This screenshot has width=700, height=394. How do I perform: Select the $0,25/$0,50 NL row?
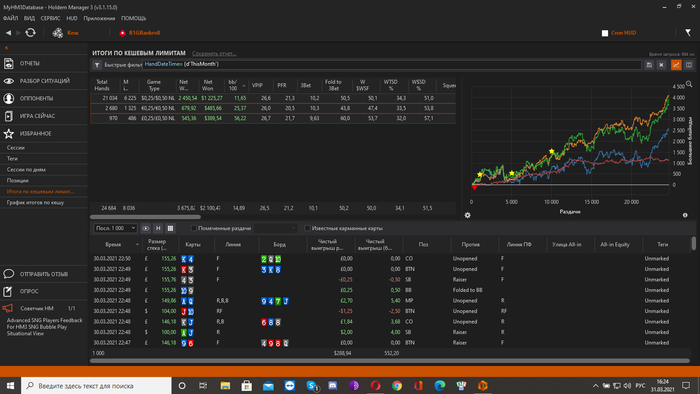tap(273, 98)
